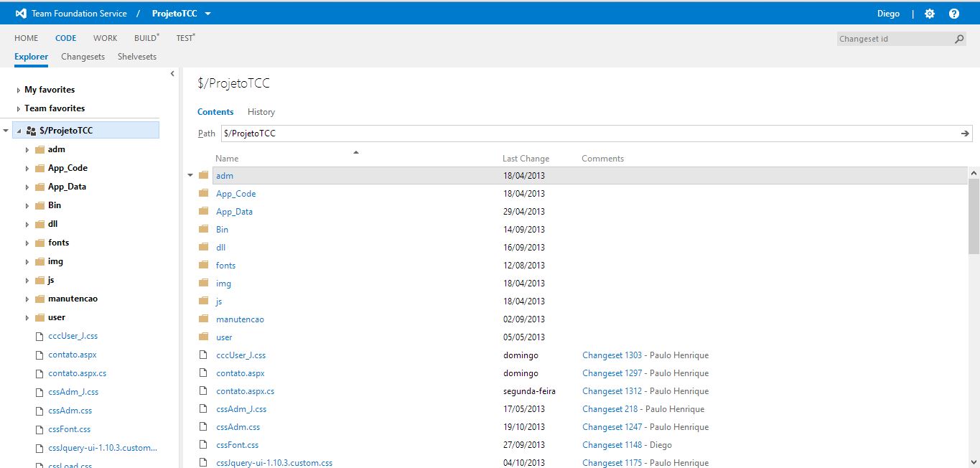Switch to the Changesets tab
This screenshot has height=468, width=980.
point(83,57)
